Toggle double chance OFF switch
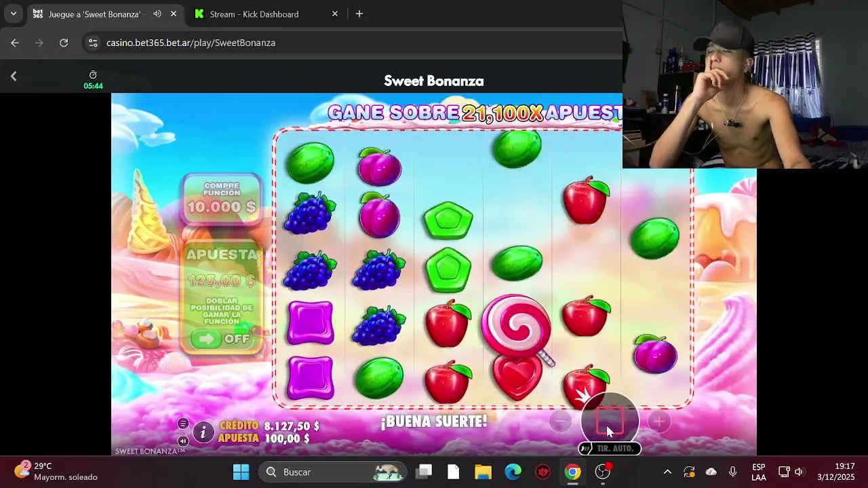868x488 pixels. point(222,339)
